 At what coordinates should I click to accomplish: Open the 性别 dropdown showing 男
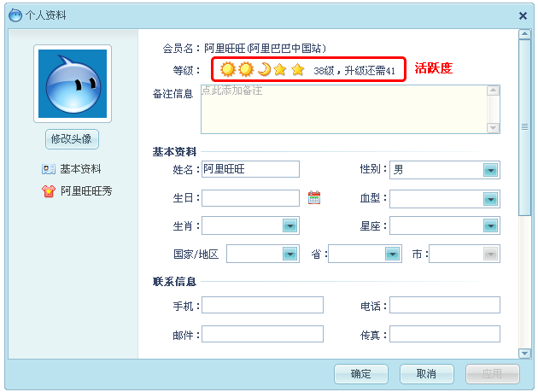click(445, 170)
